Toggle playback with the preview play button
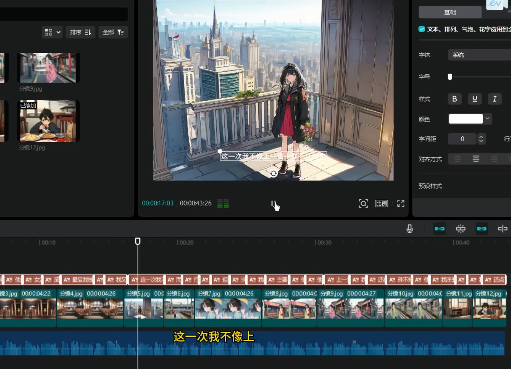Viewport: 511px width, 369px height. point(273,203)
